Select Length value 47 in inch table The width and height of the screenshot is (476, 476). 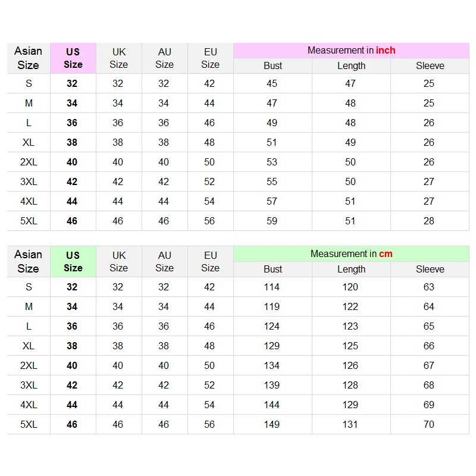[350, 83]
